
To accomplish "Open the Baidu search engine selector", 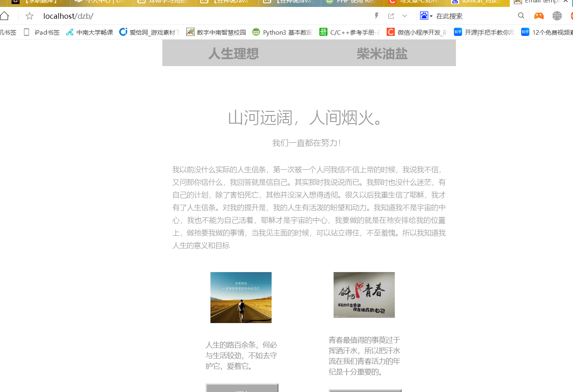I will pyautogui.click(x=426, y=16).
